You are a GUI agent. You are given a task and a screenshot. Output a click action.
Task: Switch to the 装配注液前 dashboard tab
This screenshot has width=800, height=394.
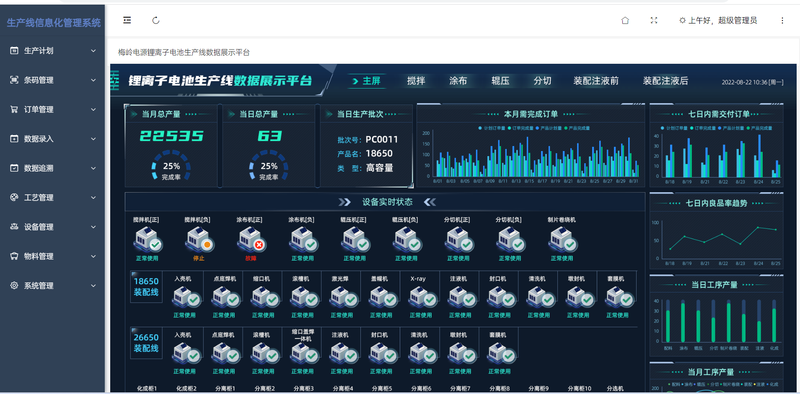coord(596,81)
